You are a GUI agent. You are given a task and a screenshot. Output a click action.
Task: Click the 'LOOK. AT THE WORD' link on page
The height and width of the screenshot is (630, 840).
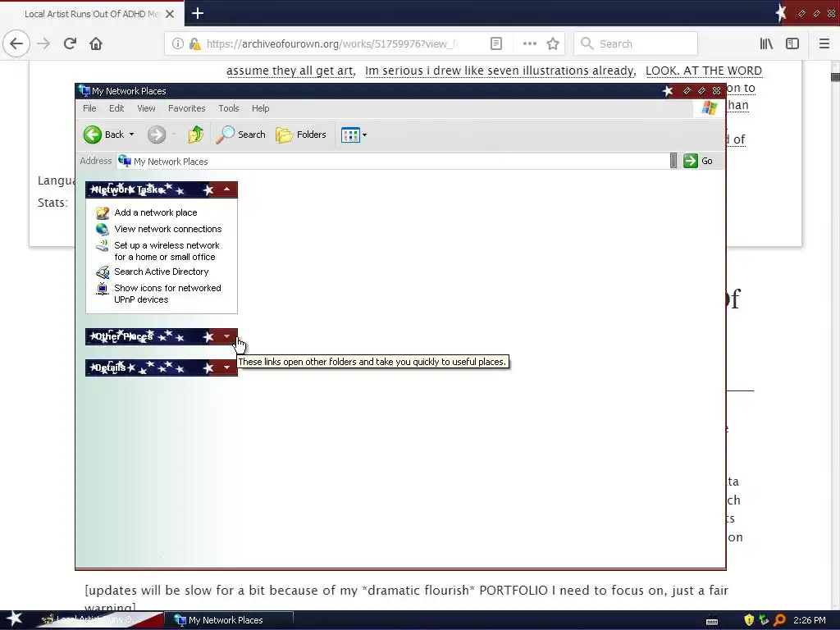[703, 71]
